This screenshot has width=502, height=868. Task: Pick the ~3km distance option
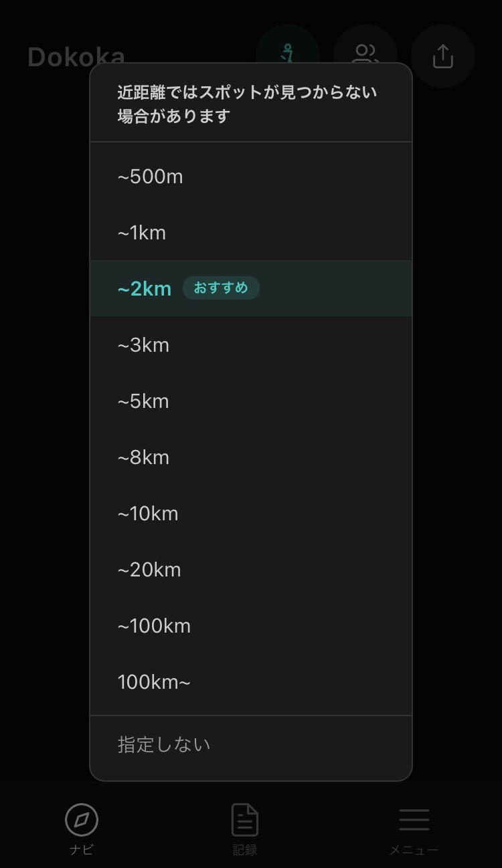(x=251, y=345)
